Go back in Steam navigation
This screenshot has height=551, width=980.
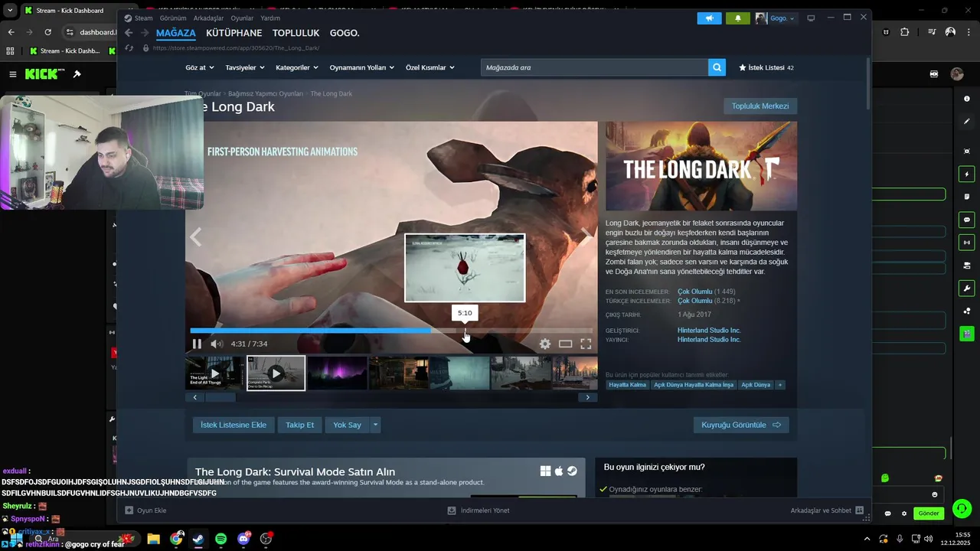[129, 33]
